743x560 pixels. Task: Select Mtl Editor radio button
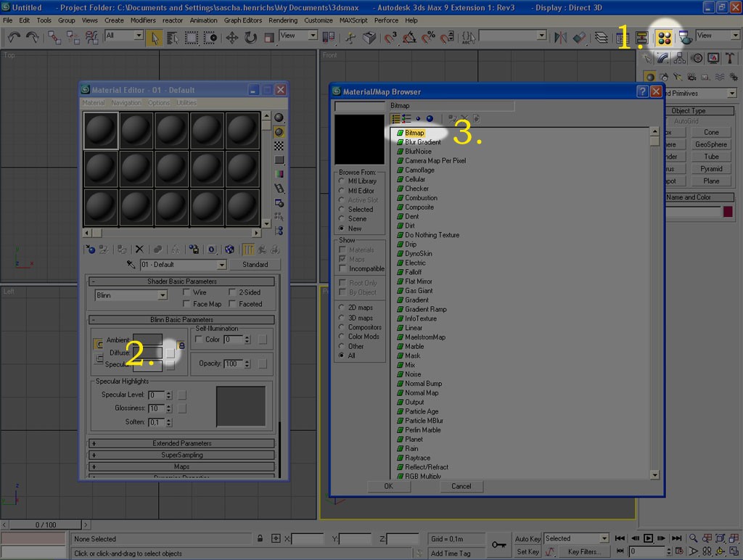coord(342,191)
